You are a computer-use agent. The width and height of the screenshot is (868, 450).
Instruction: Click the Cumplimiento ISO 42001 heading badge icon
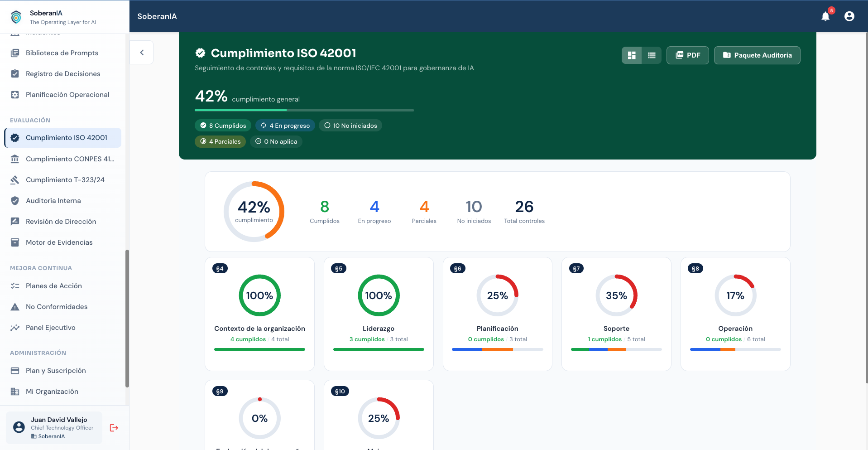coord(200,53)
